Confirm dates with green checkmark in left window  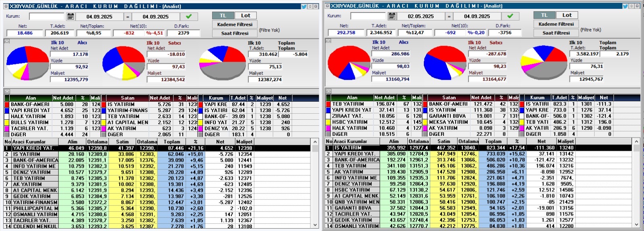(x=189, y=17)
